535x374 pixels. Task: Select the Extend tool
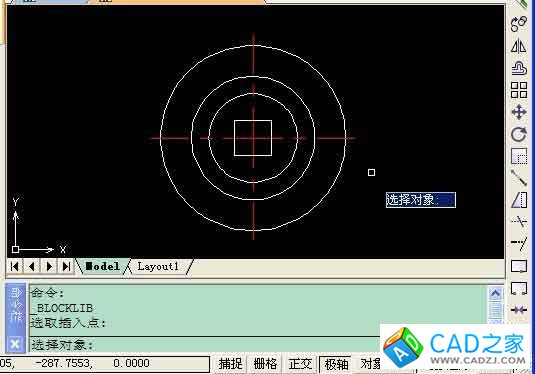[x=519, y=243]
